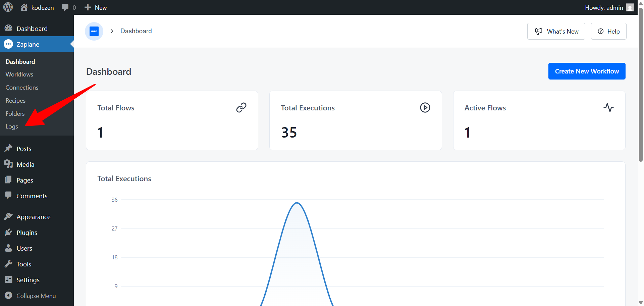This screenshot has height=306, width=644.
Task: Click the megaphone icon in What's New
Action: click(x=539, y=31)
